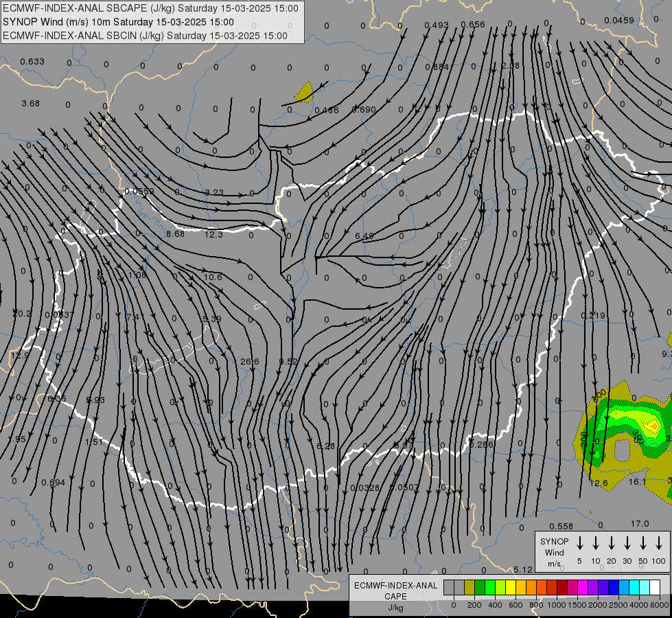
Task: Click the 5 m/s wind arrow in legend
Action: tap(580, 542)
